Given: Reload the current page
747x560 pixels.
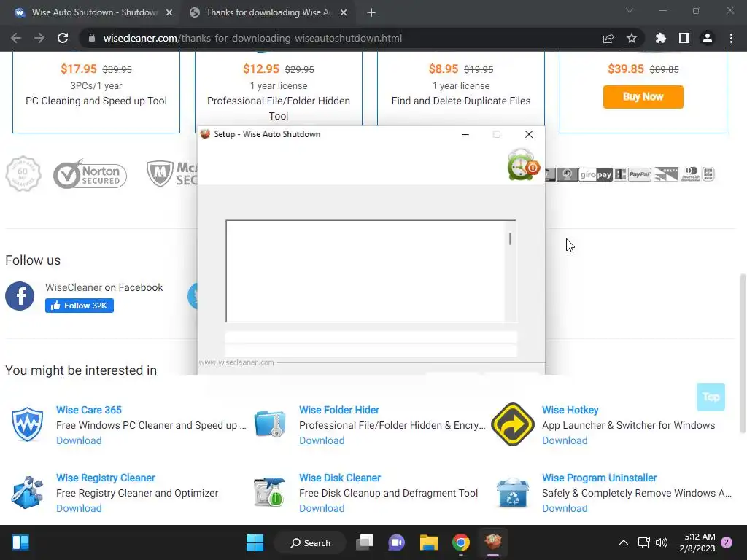Looking at the screenshot, I should (63, 38).
